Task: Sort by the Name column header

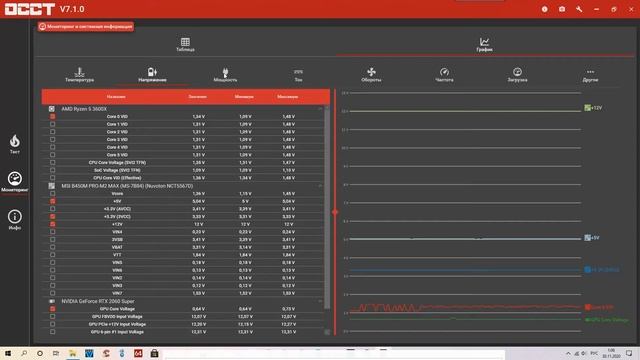Action: 116,97
